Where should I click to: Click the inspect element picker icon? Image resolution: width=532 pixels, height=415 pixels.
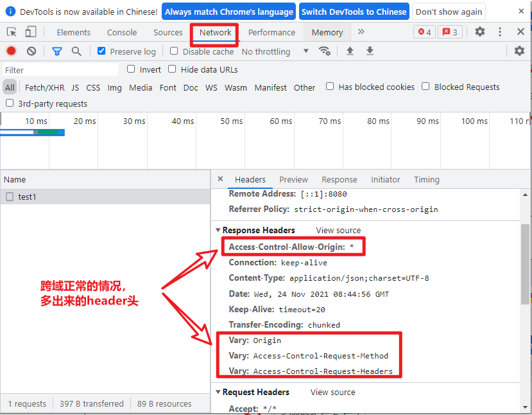[x=12, y=32]
